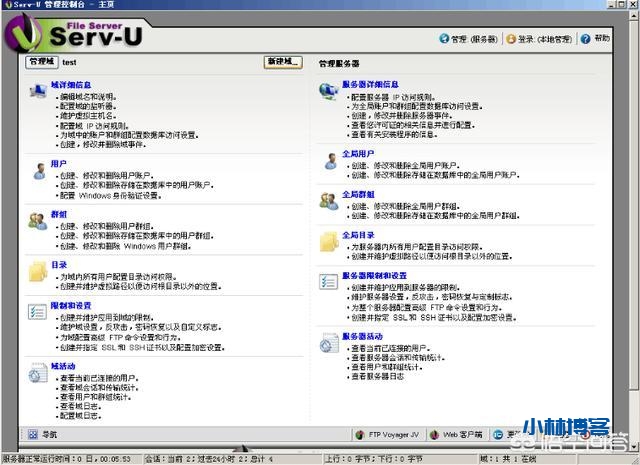Click the vertical scrollbar down arrow
The height and width of the screenshot is (465, 640).
(635, 446)
